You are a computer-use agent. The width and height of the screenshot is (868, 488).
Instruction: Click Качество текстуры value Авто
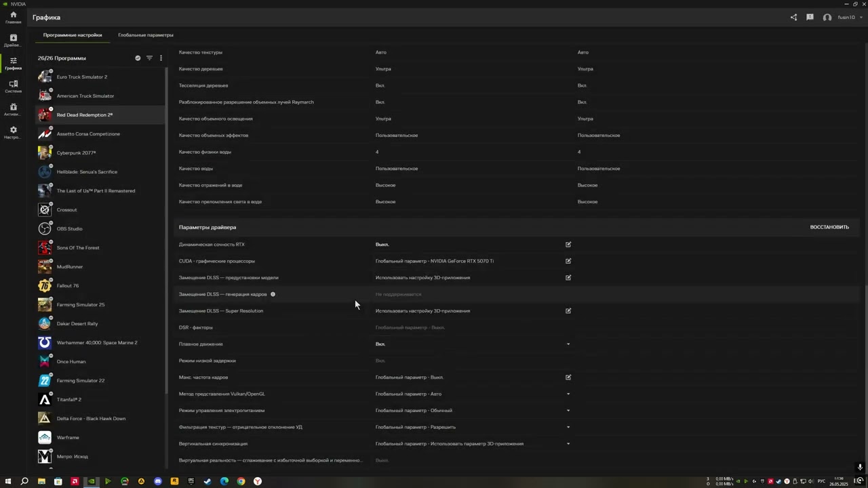coord(381,52)
